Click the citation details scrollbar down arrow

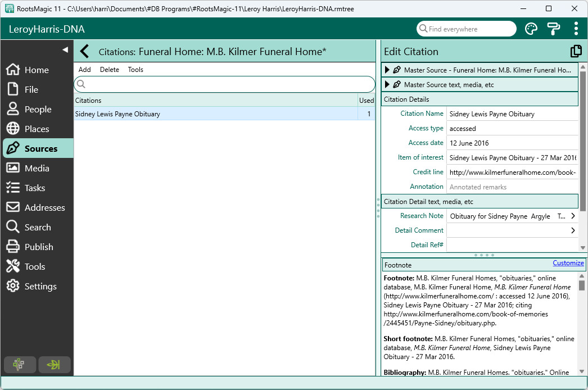coord(583,247)
